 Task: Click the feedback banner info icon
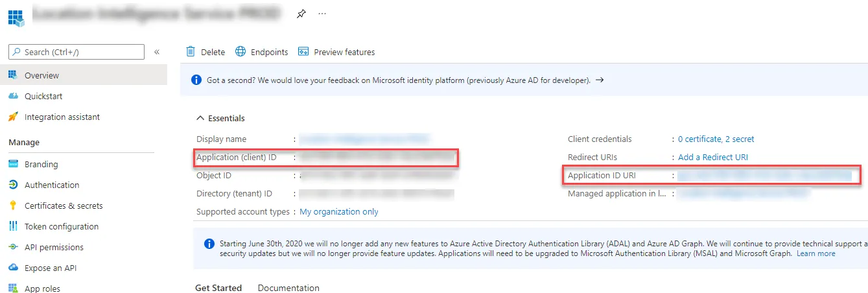pos(196,80)
